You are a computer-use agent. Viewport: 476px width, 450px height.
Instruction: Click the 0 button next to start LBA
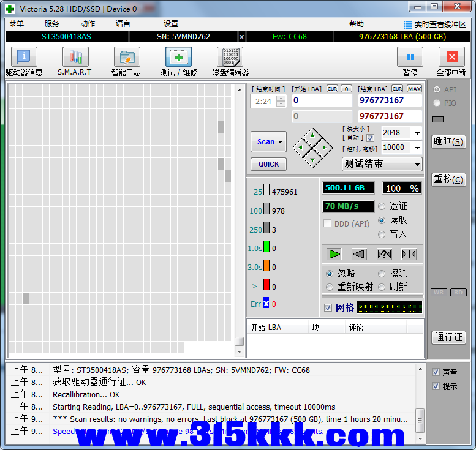(346, 89)
